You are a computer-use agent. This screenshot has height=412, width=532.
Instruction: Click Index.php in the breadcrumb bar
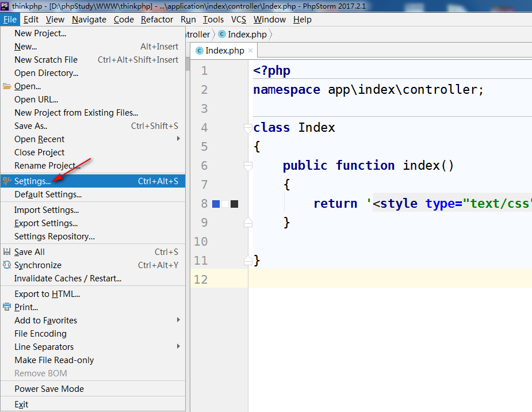click(x=247, y=35)
